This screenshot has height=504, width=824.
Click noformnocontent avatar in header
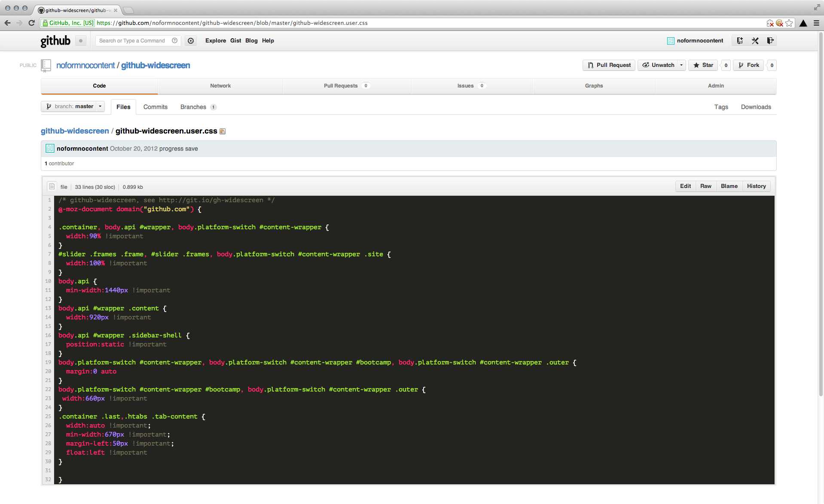pyautogui.click(x=670, y=41)
